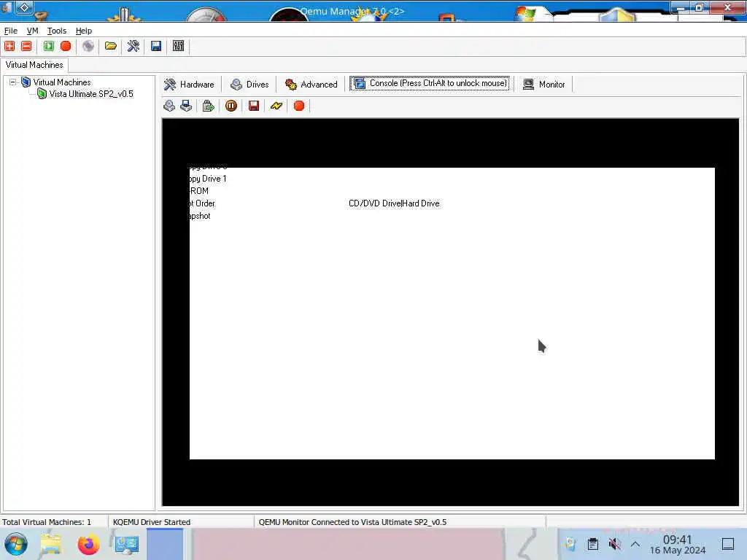Click the wrench and screwdriver toolbar icon
747x560 pixels.
click(x=133, y=46)
